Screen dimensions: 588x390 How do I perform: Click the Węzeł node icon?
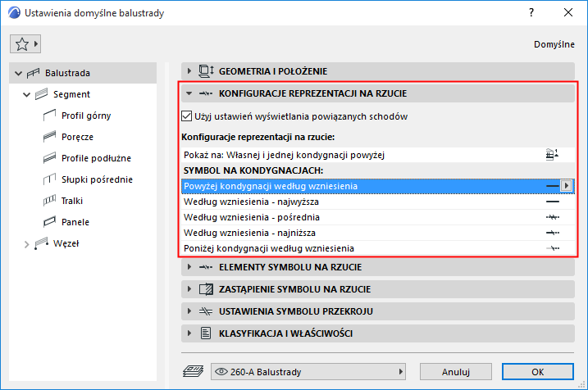click(41, 243)
